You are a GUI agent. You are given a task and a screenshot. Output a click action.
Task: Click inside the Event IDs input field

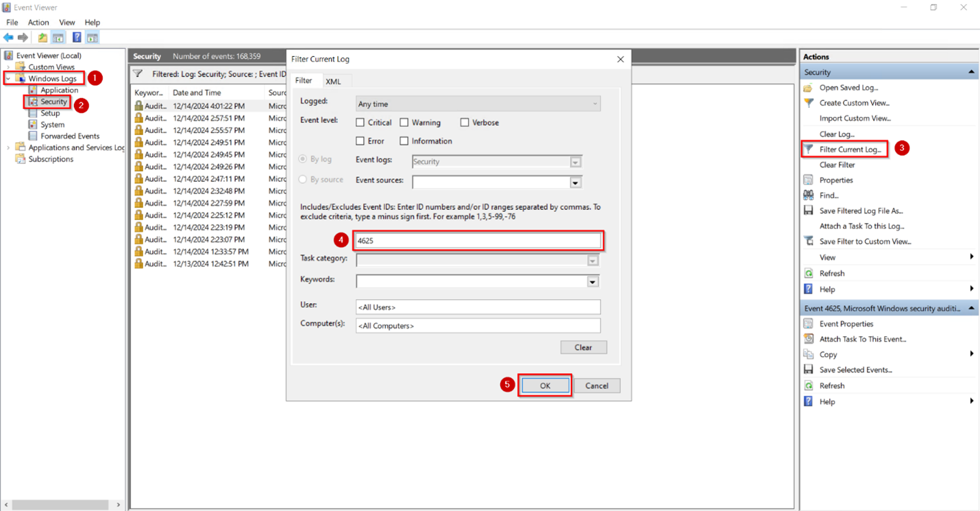(478, 239)
